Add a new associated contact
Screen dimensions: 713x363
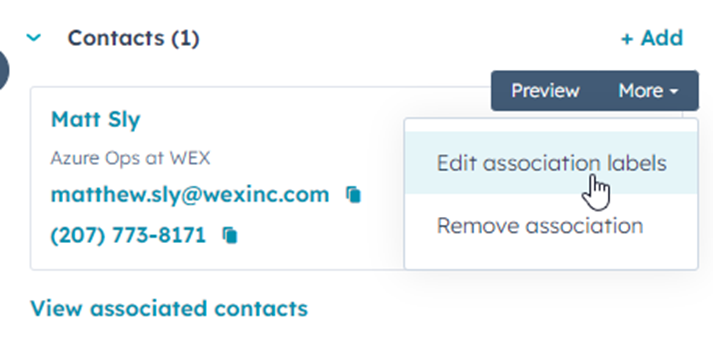652,38
